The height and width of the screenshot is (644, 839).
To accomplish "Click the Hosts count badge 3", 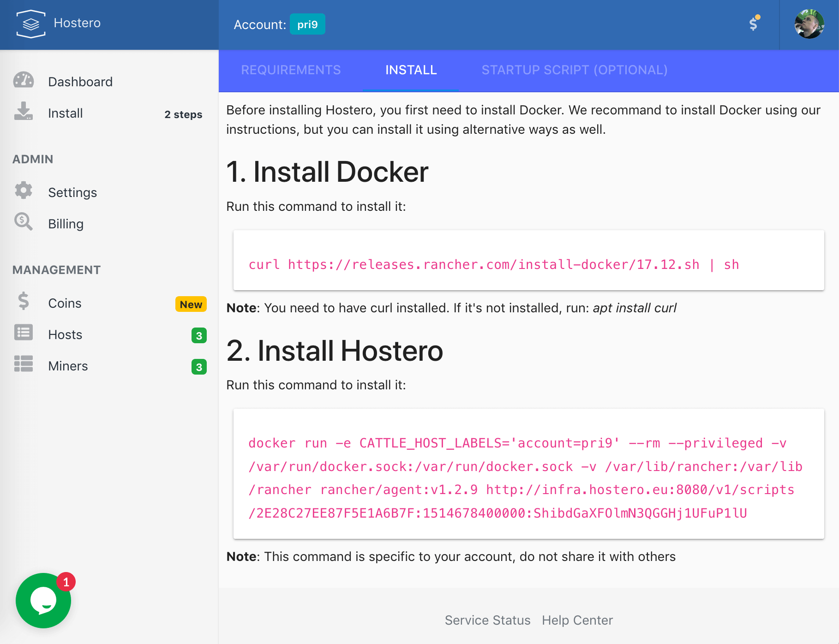I will 199,335.
